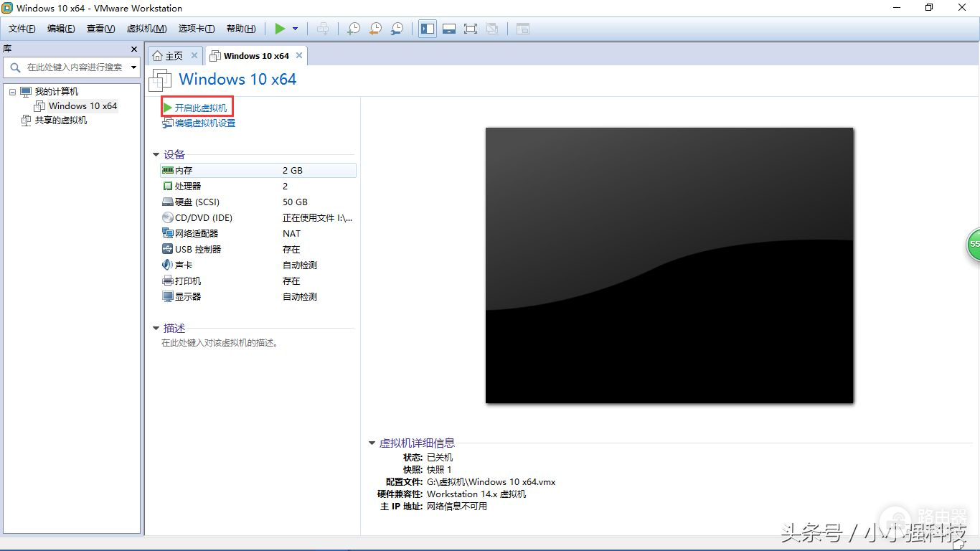This screenshot has width=980, height=551.
Task: Close the 库 library panel
Action: click(x=134, y=49)
